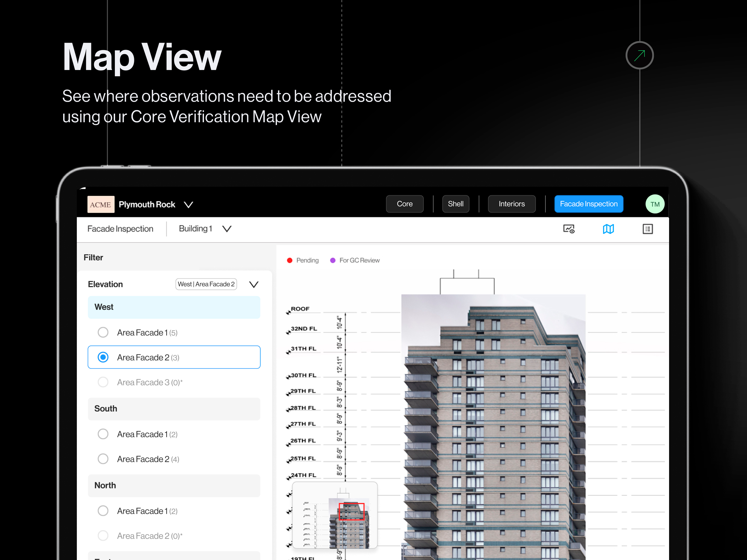This screenshot has width=747, height=560.
Task: Click the green arrow circle icon
Action: point(639,56)
